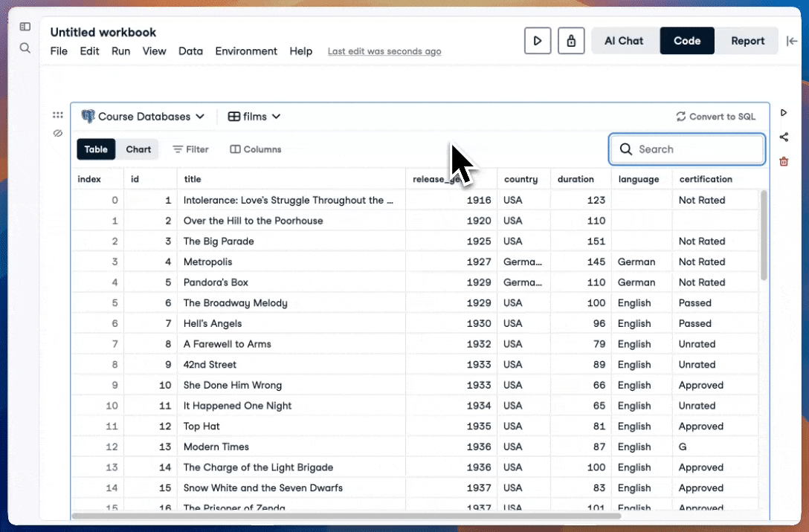
Task: Select the Modern Times title cell
Action: [291, 447]
